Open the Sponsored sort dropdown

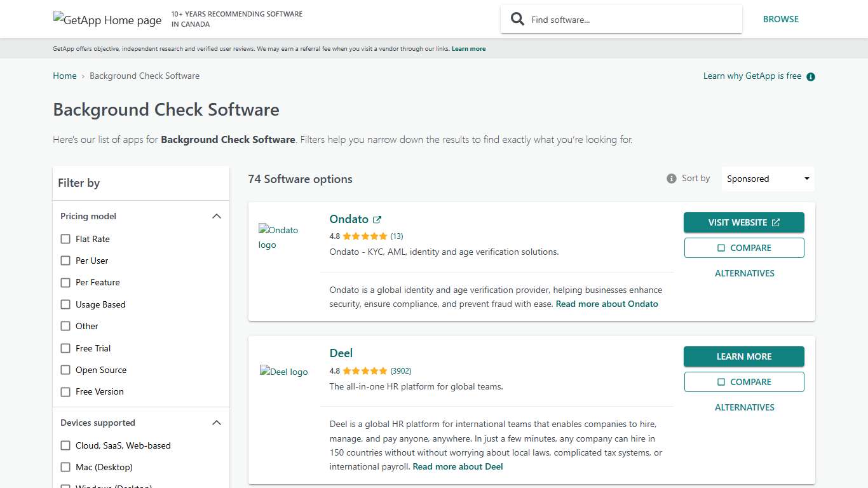[x=767, y=179]
